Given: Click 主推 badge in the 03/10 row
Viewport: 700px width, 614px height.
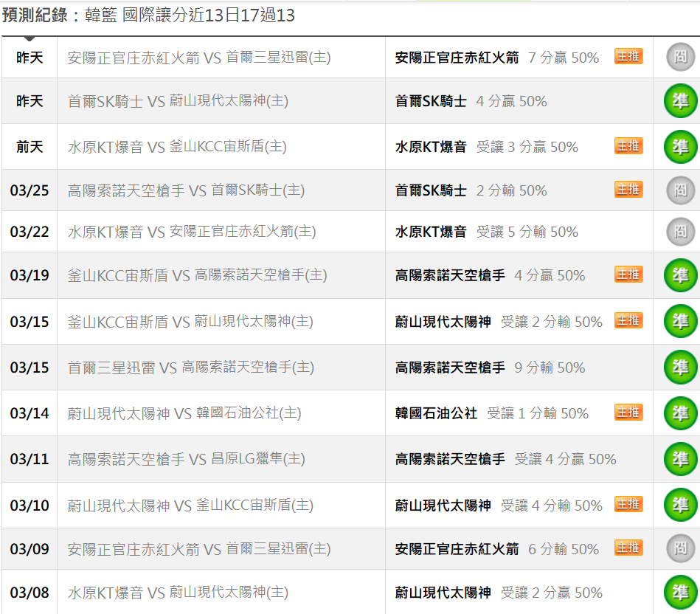Looking at the screenshot, I should click(628, 504).
